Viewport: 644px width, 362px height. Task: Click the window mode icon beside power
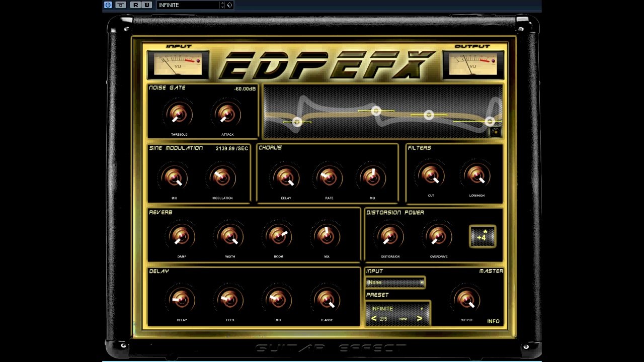tap(121, 5)
